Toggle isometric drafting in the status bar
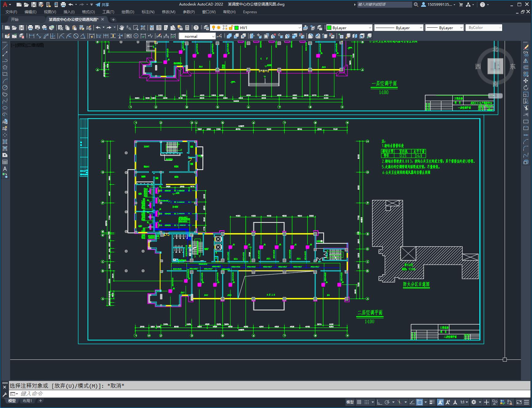The width and height of the screenshot is (532, 408). click(x=400, y=402)
